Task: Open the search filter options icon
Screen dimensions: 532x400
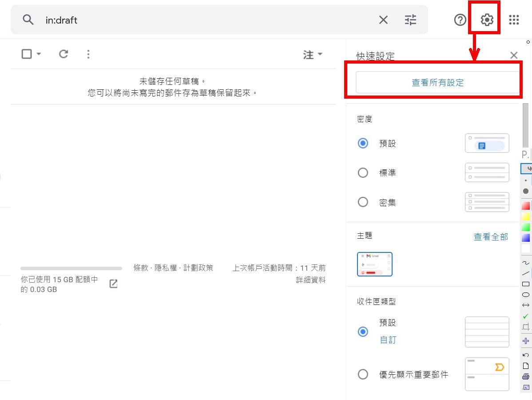Action: coord(410,20)
